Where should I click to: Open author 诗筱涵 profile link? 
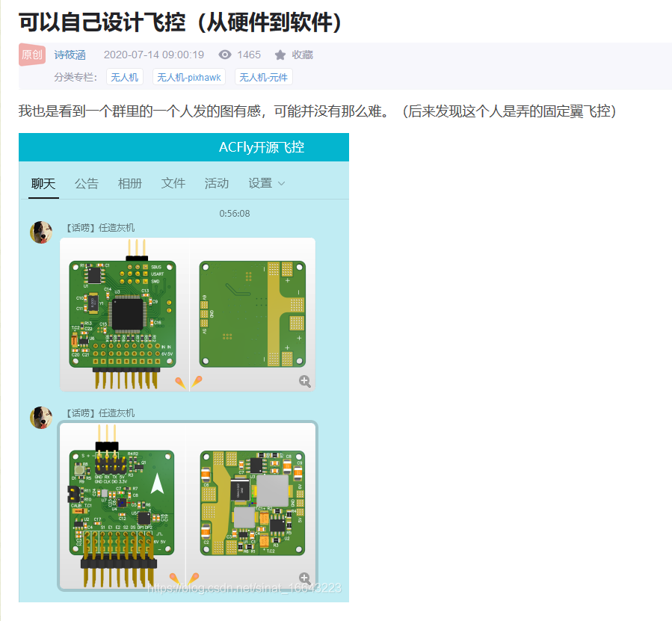[x=70, y=55]
